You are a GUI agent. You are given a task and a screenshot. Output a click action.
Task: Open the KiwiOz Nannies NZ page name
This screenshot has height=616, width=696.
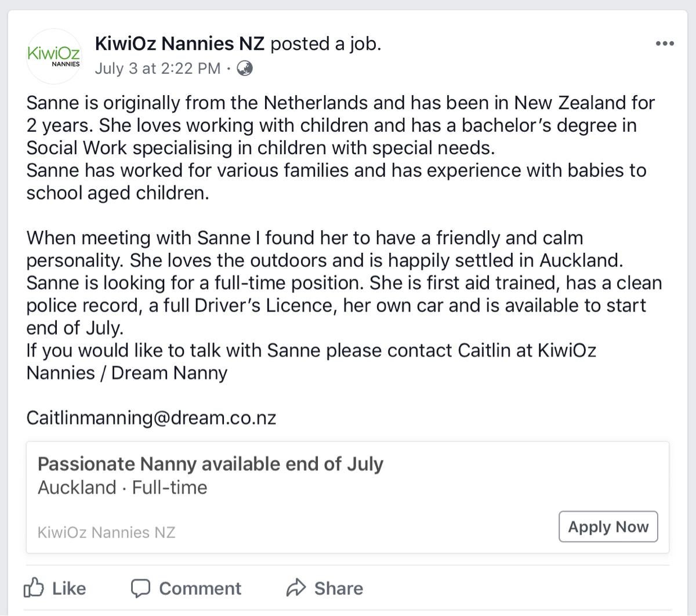tap(180, 44)
